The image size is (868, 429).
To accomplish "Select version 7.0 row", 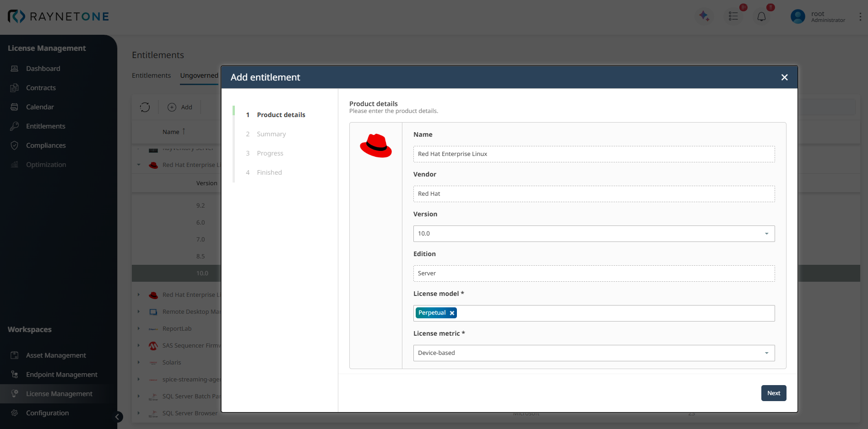I will [x=201, y=240].
